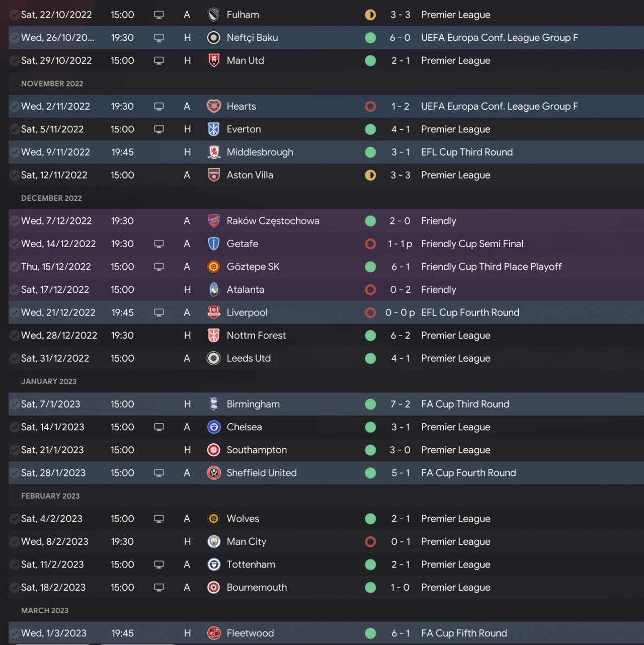The image size is (644, 645).
Task: Click the green win indicator for the Nottm Forest match
Action: coord(370,336)
